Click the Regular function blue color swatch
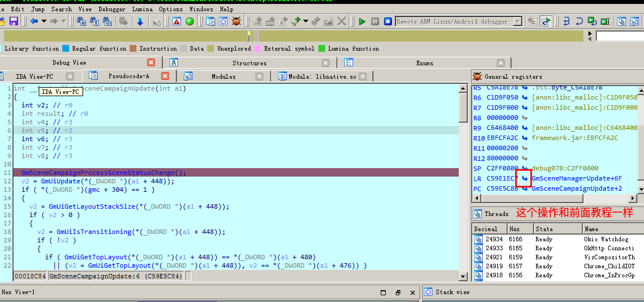Screen dimensions: 644x302 tap(66, 48)
